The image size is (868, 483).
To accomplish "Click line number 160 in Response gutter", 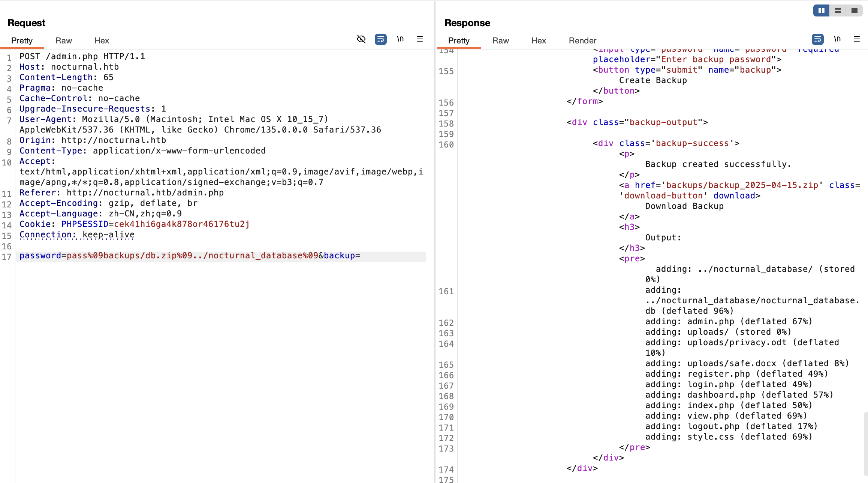I will click(x=446, y=145).
